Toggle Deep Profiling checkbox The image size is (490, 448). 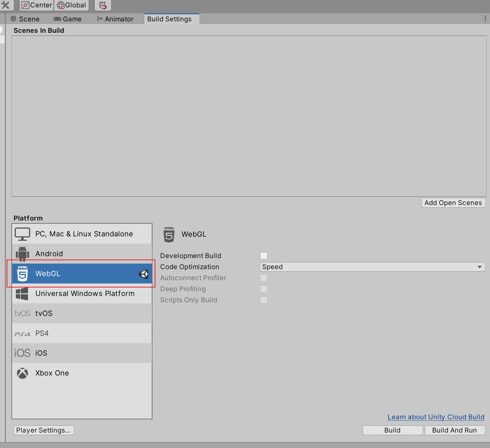click(264, 289)
